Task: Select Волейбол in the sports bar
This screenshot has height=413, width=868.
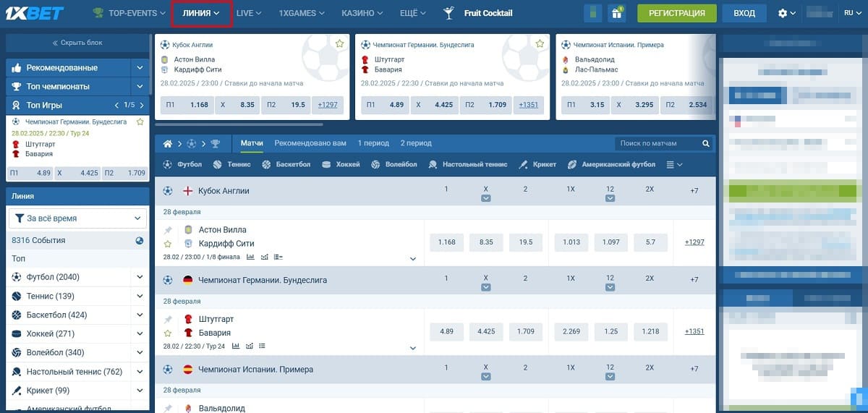Action: pos(394,165)
